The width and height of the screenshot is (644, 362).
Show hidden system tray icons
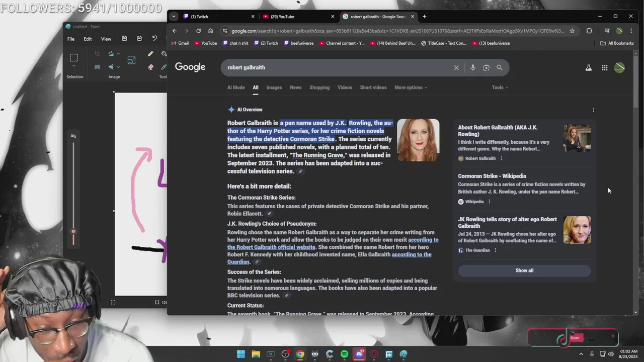pyautogui.click(x=581, y=354)
